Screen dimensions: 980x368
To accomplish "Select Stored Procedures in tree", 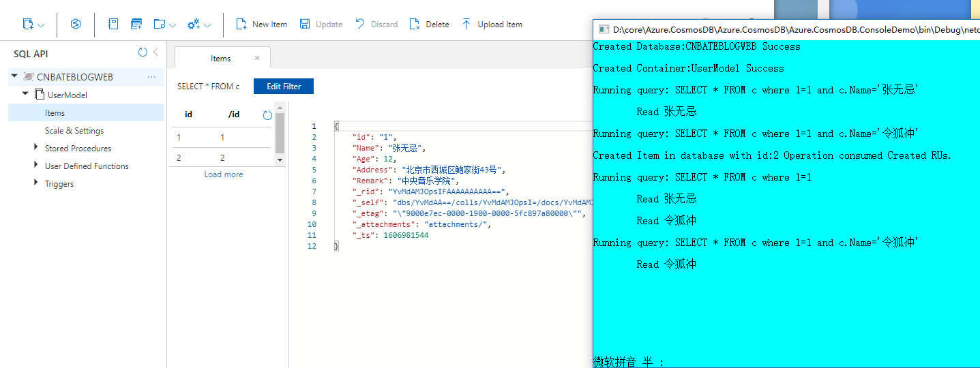I will tap(78, 148).
